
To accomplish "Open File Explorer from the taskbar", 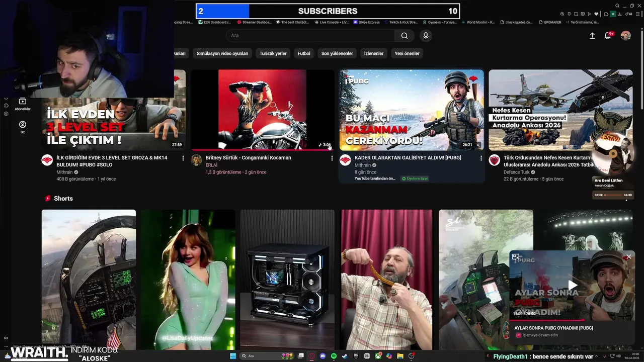I will [400, 356].
